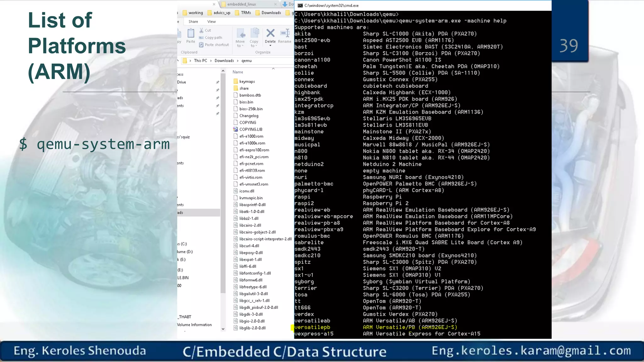Click the red Delete icon
The width and height of the screenshot is (644, 362).
(270, 33)
